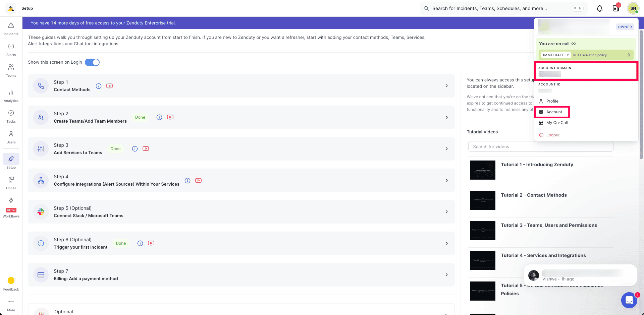Open Tutorial 1 Introducing Zenduty thumbnail

(483, 170)
